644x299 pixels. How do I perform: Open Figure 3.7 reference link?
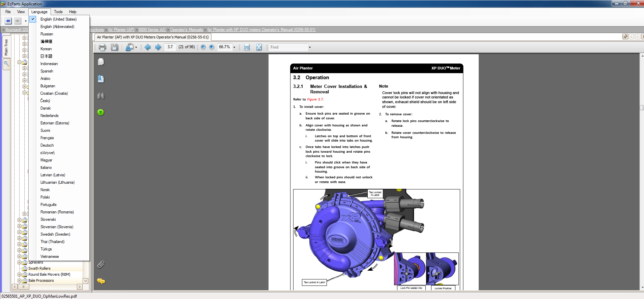[x=315, y=99]
